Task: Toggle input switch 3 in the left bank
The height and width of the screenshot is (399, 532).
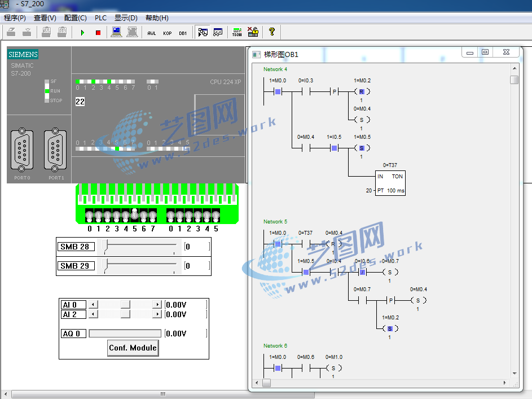Action: 116,216
